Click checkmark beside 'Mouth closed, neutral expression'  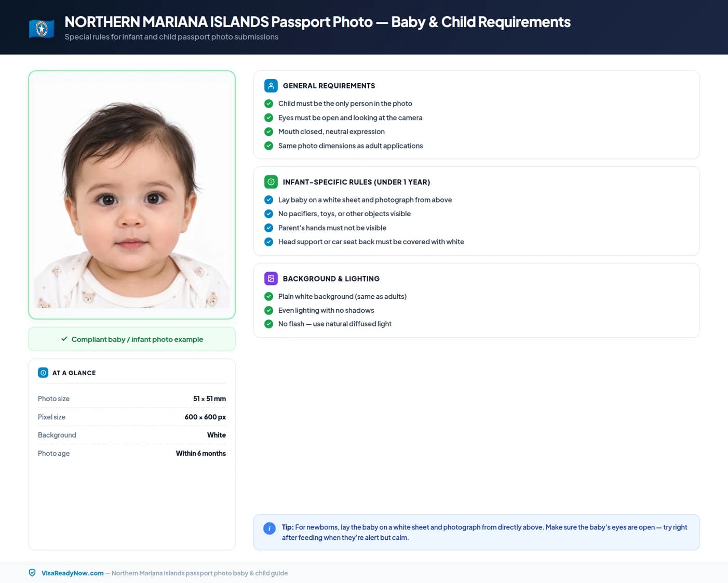268,131
